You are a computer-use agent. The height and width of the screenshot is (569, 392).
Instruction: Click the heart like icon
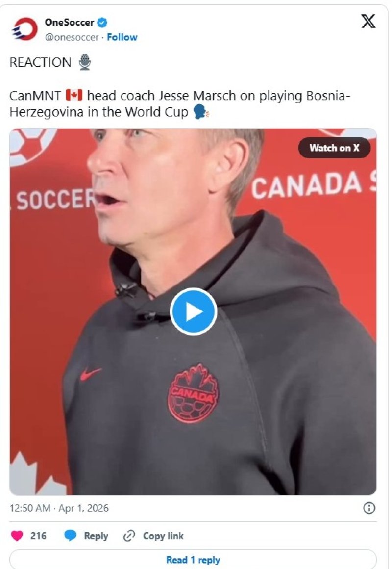(x=17, y=536)
